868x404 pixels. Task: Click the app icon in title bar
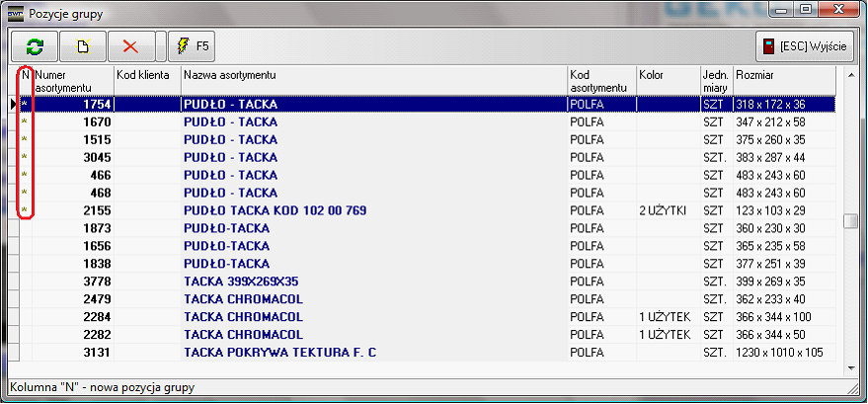(15, 15)
